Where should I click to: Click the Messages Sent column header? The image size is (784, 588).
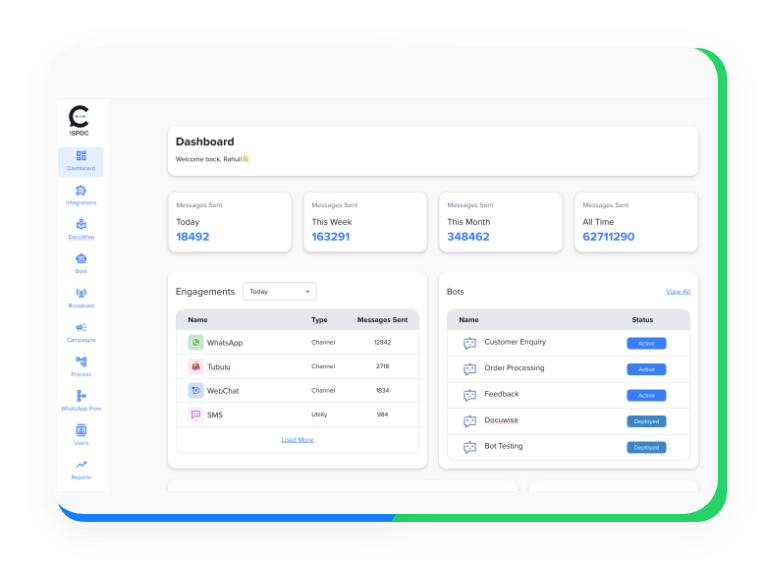point(382,320)
